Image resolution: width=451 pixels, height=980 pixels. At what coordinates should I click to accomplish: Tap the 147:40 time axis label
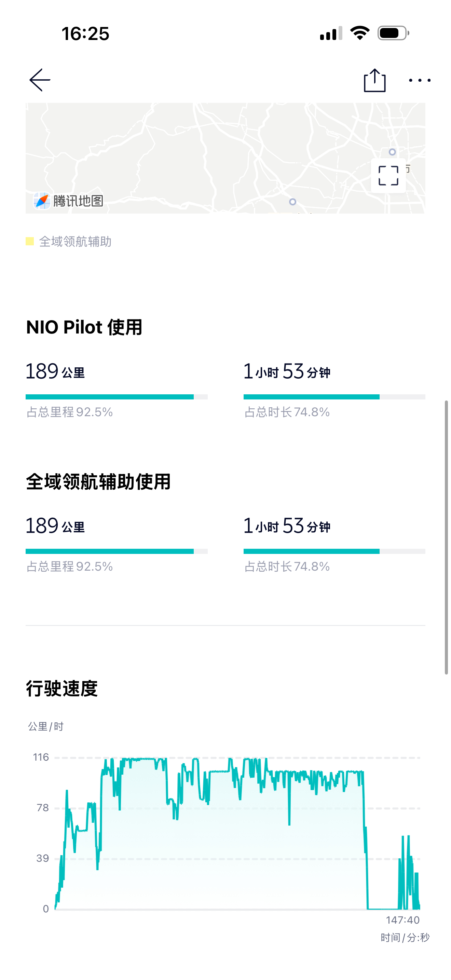click(x=403, y=920)
